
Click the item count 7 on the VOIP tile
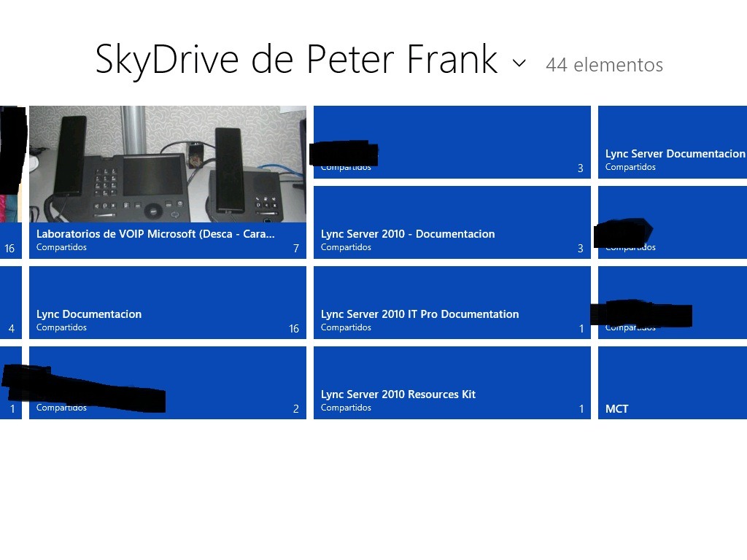coord(295,249)
